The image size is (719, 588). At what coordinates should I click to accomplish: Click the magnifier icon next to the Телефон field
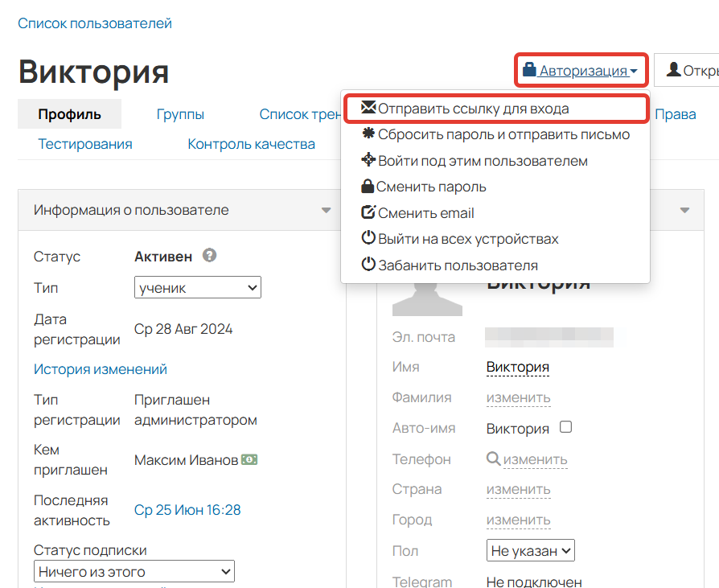click(x=493, y=458)
